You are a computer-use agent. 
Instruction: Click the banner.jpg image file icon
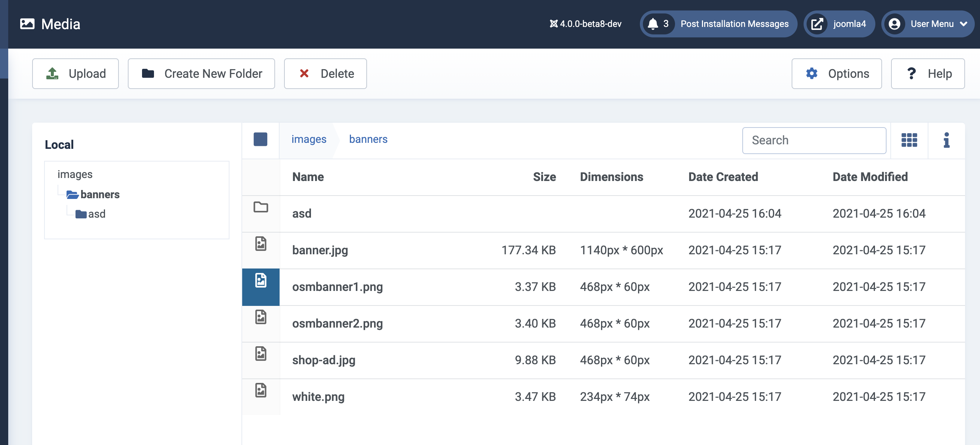click(261, 243)
